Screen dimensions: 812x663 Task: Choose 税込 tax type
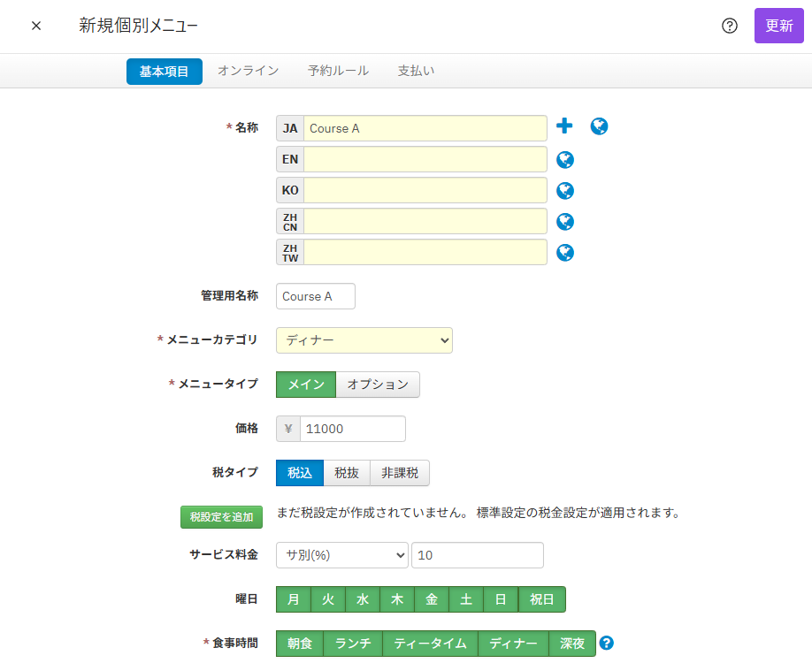coord(300,473)
